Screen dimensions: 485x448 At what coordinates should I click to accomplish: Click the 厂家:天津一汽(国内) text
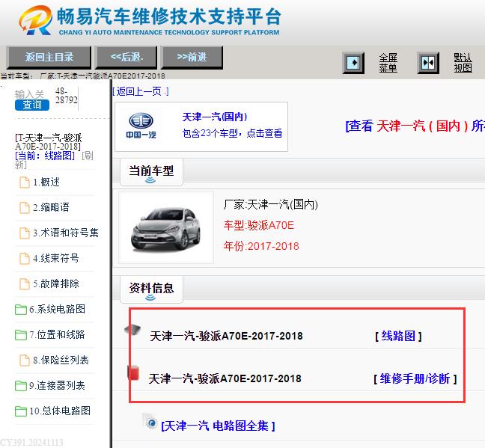coord(271,204)
